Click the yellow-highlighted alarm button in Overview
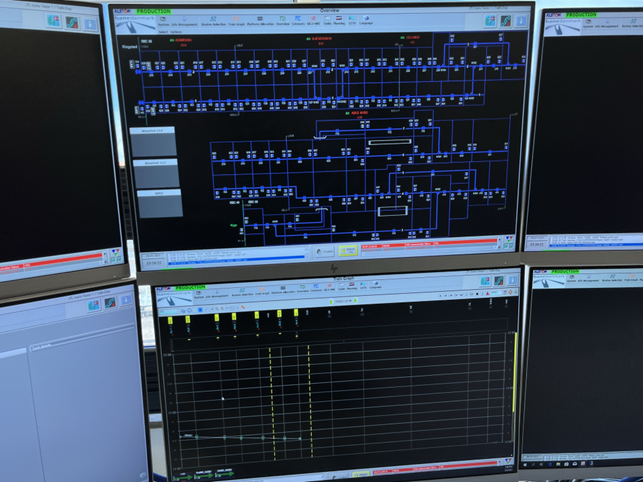This screenshot has height=482, width=643. click(x=348, y=250)
